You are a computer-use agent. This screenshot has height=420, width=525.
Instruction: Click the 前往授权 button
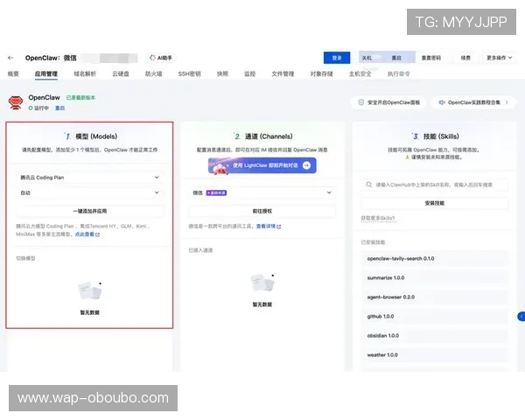point(262,211)
